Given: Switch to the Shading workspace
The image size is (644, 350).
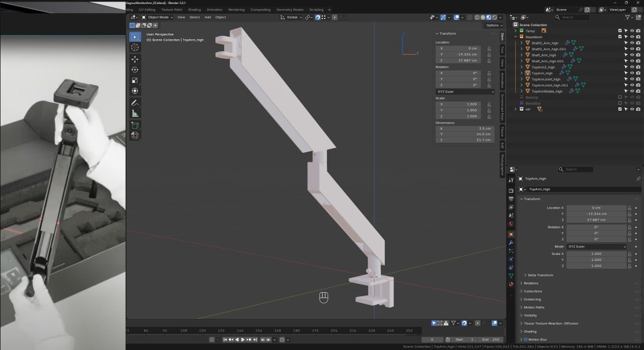Looking at the screenshot, I should (194, 10).
